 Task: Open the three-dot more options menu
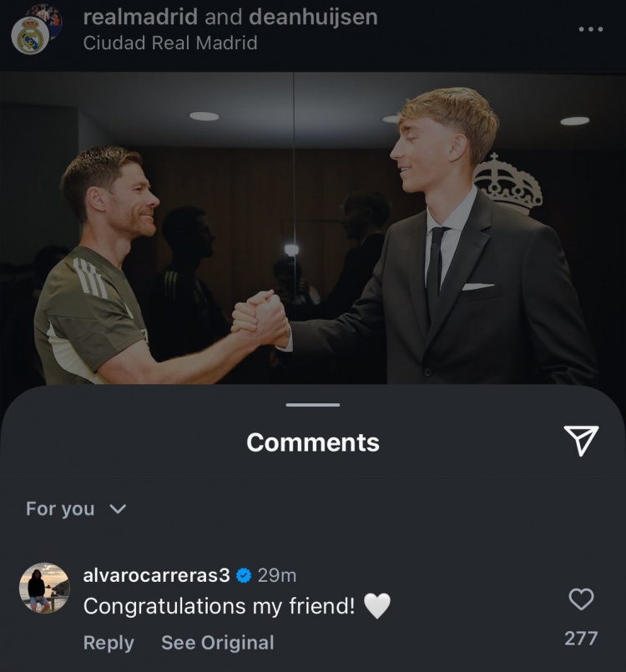pos(590,29)
